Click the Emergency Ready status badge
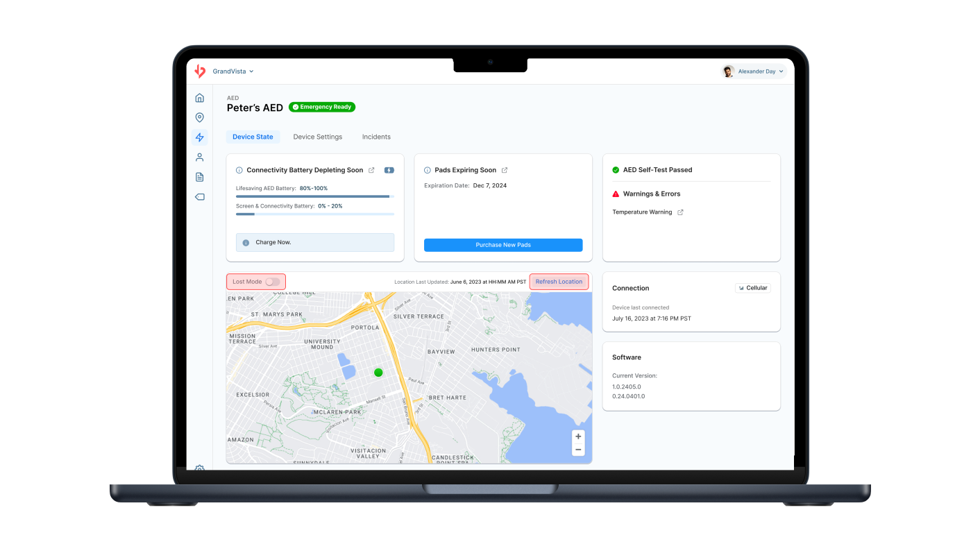The image size is (980, 551). pyautogui.click(x=322, y=107)
